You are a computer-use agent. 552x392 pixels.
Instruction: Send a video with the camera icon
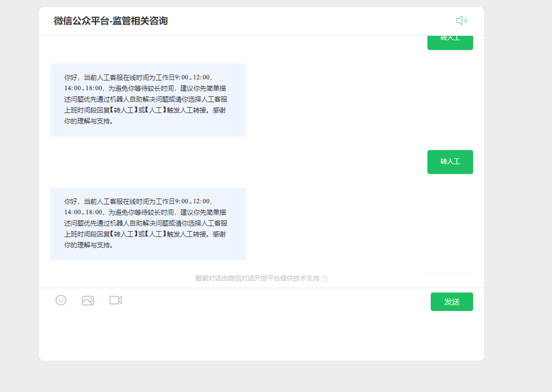(x=115, y=300)
